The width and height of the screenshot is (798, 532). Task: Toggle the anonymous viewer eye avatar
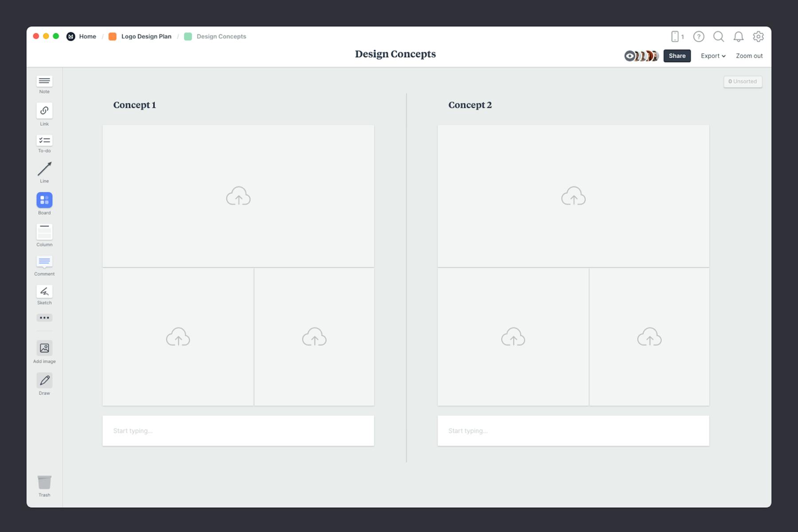coord(630,56)
